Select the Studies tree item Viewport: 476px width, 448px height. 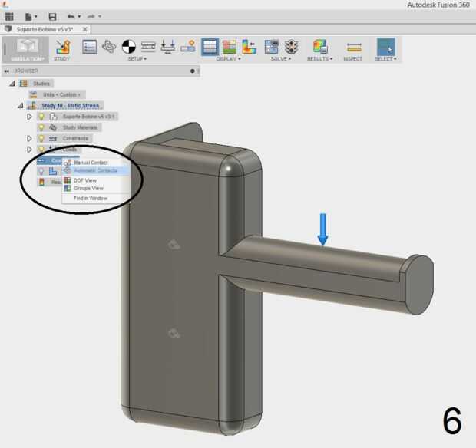[41, 84]
